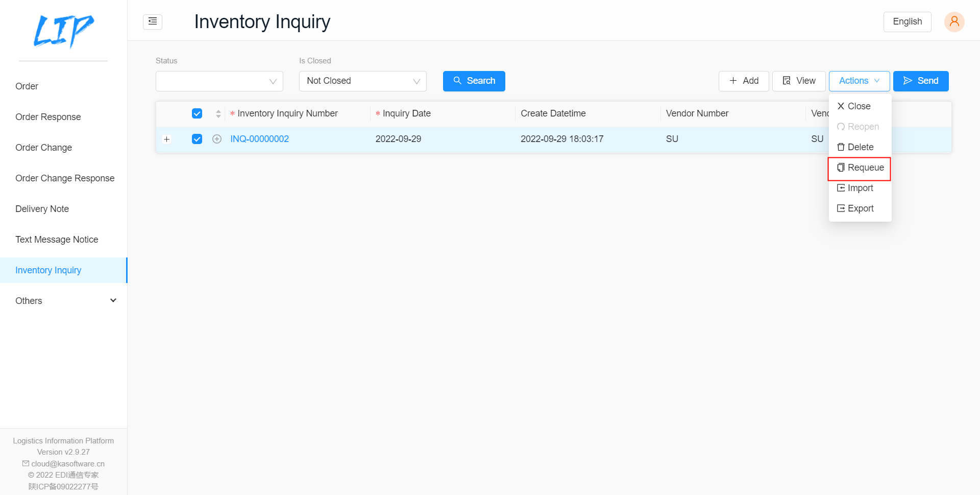Click the LIP logo

pos(63,31)
